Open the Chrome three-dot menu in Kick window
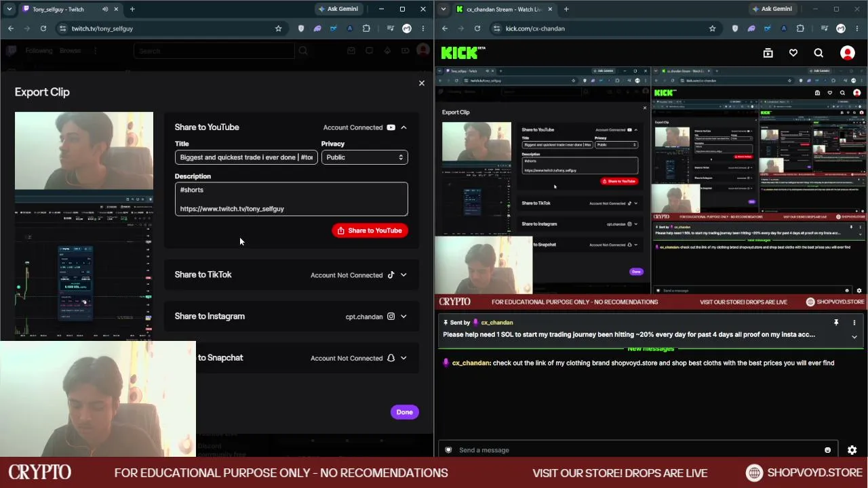The width and height of the screenshot is (868, 488). click(x=857, y=28)
